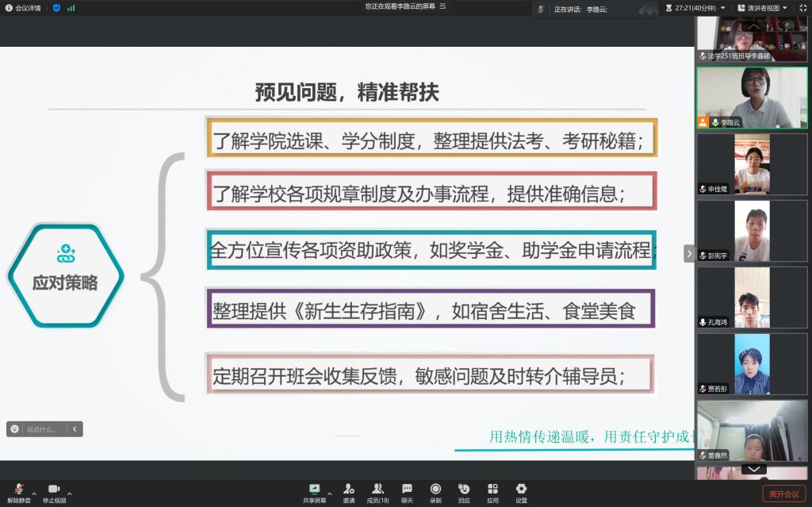Unmute microphone with 解除静音
Screen dimensions: 812x507
point(18,490)
